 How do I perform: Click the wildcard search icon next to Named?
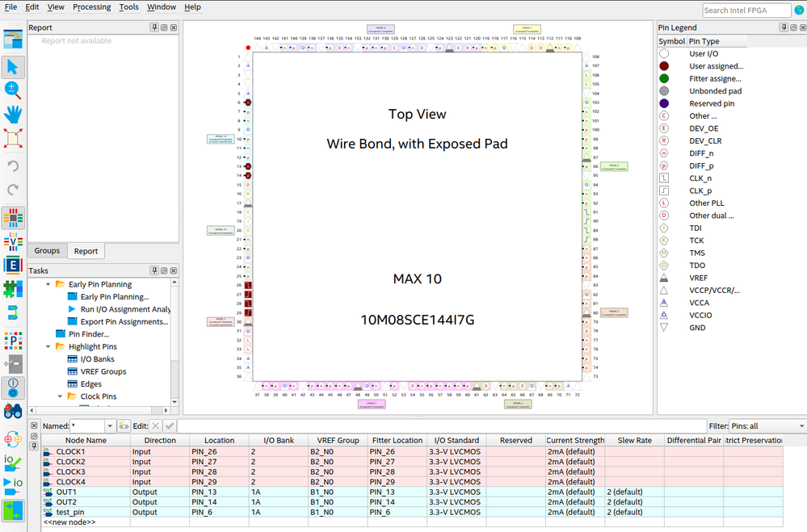point(124,426)
